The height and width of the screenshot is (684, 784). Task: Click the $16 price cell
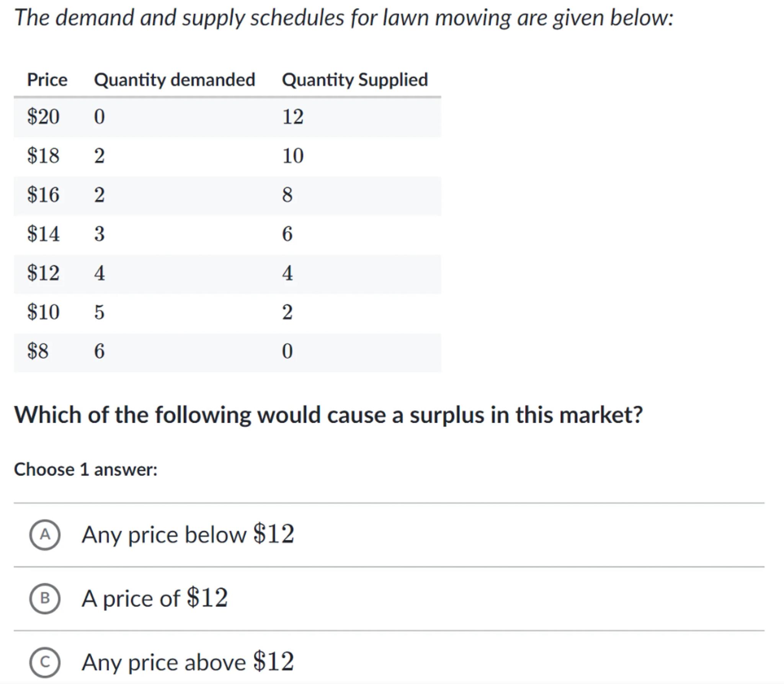click(43, 195)
